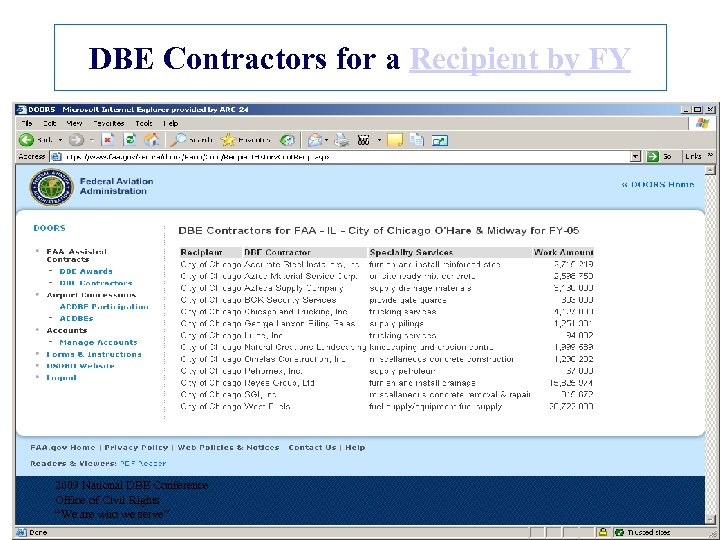Click the DOORS sidebar heading
The width and height of the screenshot is (720, 540).
(x=49, y=228)
